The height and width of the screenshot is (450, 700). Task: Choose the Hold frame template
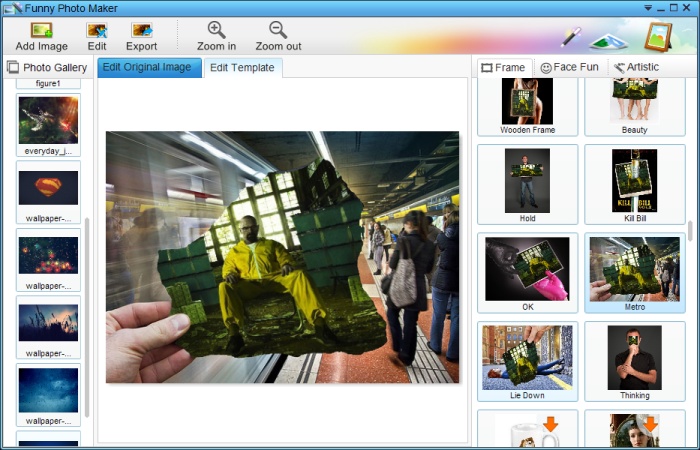tap(527, 184)
